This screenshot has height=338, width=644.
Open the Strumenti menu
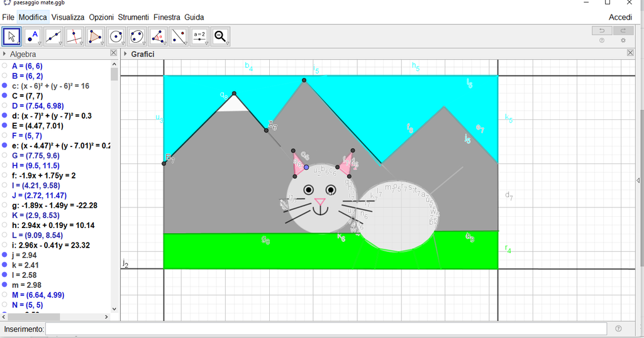point(133,17)
